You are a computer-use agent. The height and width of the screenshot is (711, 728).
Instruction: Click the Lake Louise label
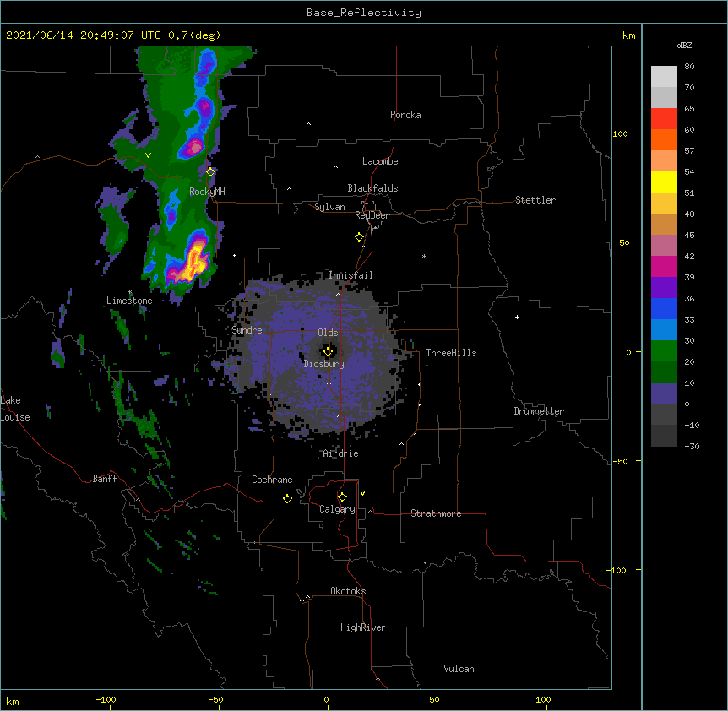point(15,409)
